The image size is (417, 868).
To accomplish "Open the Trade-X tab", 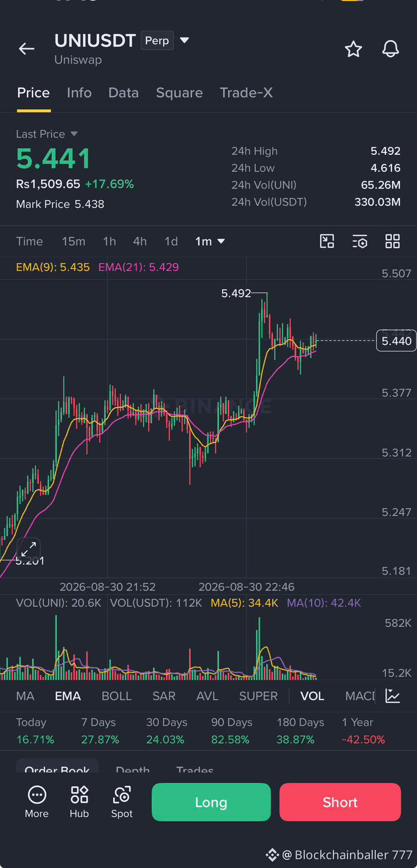I will tap(246, 93).
